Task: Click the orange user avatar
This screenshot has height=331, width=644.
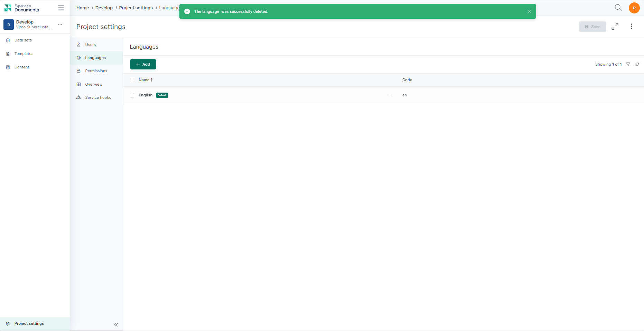Action: (x=634, y=8)
